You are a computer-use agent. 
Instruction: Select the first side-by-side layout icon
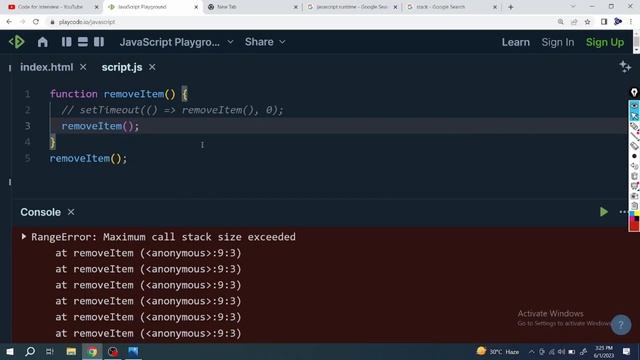67,42
